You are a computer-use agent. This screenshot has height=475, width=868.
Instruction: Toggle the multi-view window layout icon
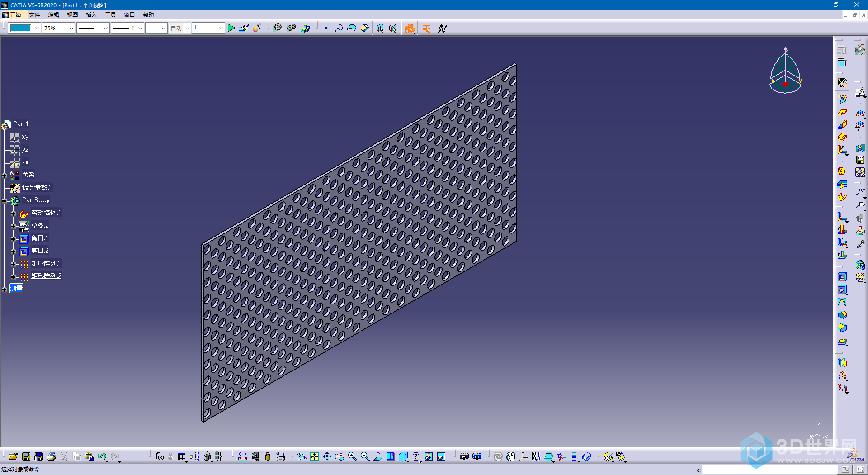[391, 456]
